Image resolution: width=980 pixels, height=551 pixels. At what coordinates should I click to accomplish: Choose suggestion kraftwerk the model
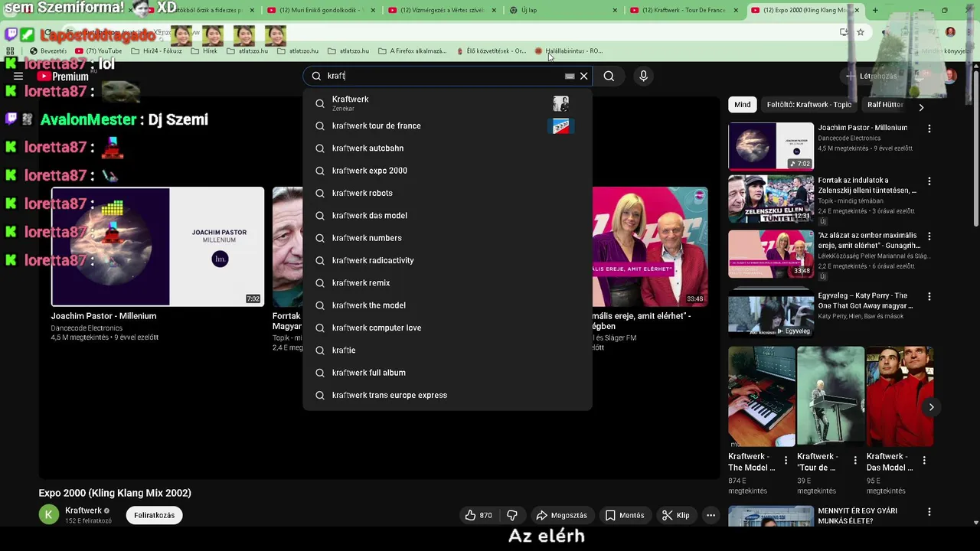pos(448,305)
